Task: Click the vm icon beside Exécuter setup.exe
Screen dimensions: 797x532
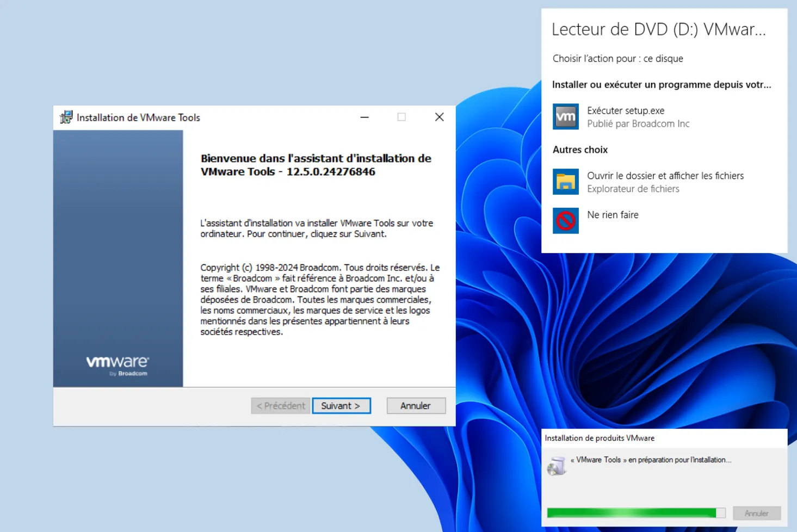Action: [x=565, y=116]
